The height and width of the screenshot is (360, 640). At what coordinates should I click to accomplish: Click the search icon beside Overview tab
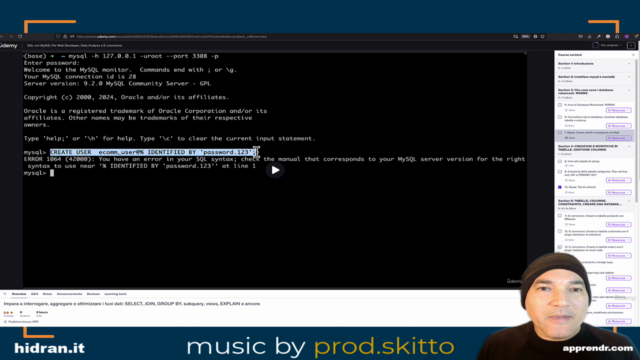5,294
